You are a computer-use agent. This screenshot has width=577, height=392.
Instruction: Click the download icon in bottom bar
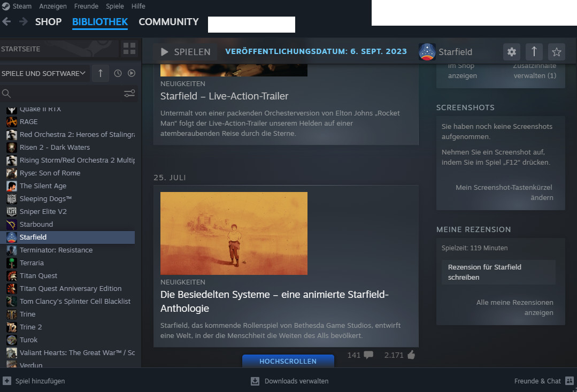[255, 381]
